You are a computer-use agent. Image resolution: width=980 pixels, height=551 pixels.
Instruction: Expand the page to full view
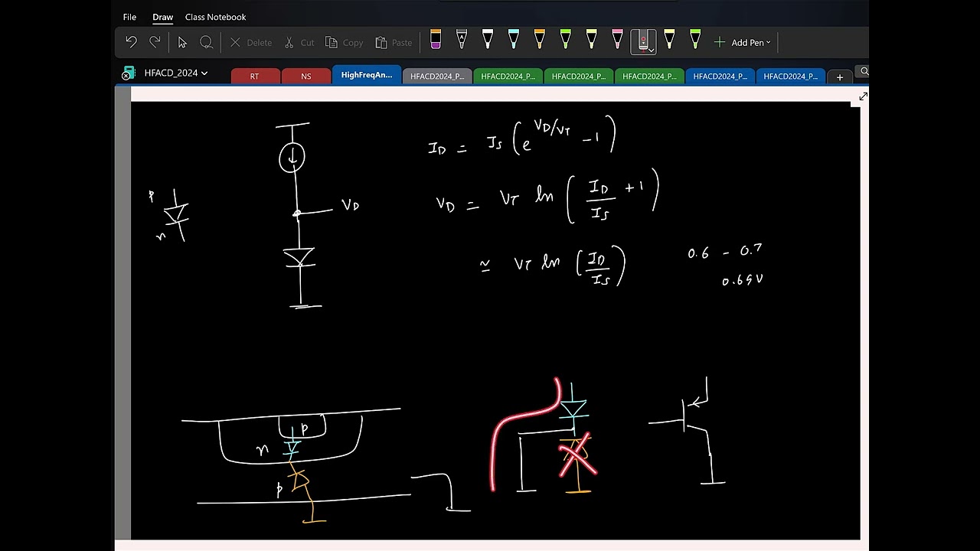point(863,96)
